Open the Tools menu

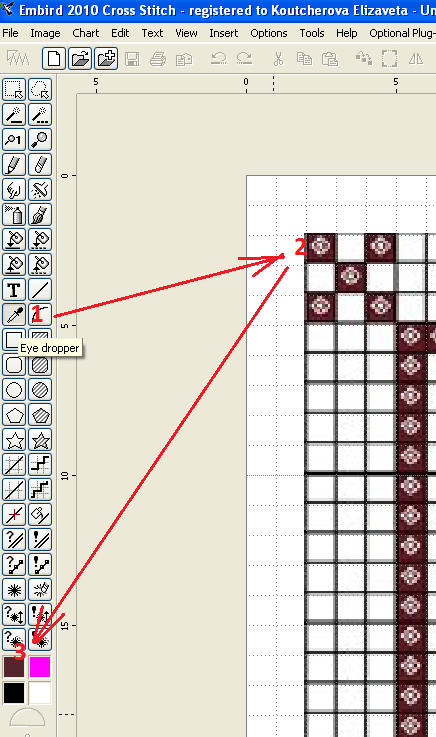[312, 33]
